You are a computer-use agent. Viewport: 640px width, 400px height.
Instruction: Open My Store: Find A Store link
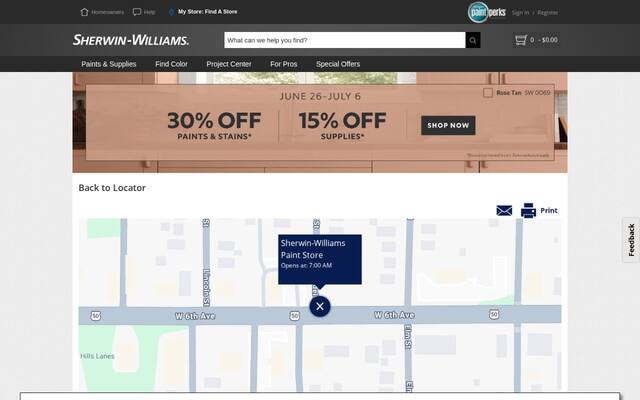point(207,12)
